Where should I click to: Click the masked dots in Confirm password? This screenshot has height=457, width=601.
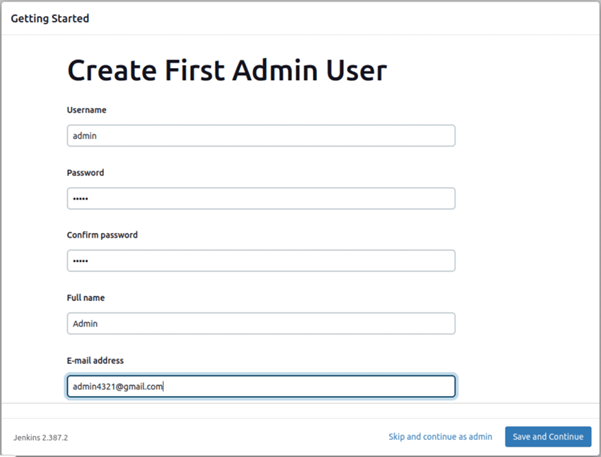pyautogui.click(x=80, y=261)
